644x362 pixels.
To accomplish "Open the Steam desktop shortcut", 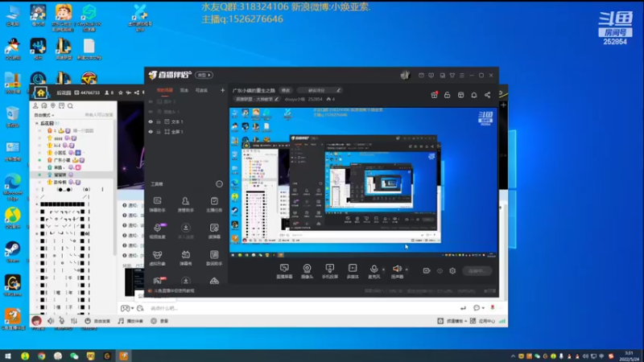I will point(13,252).
